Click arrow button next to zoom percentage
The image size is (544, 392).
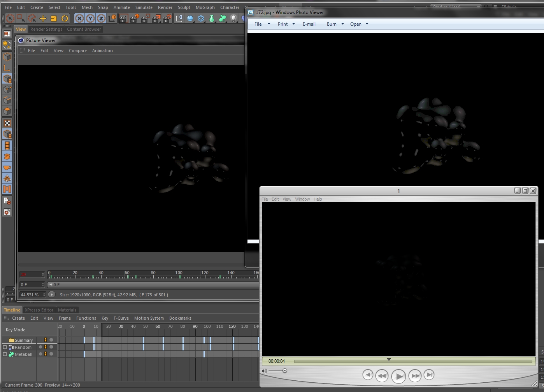pos(51,294)
